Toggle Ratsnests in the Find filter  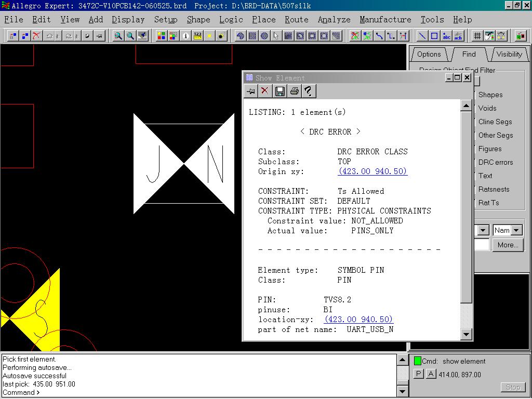[494, 189]
